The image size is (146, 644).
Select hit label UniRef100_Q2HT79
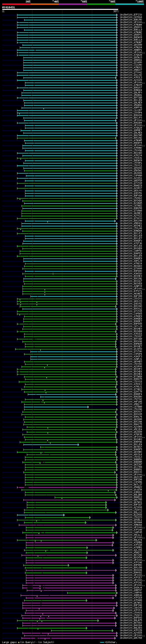[131, 392]
